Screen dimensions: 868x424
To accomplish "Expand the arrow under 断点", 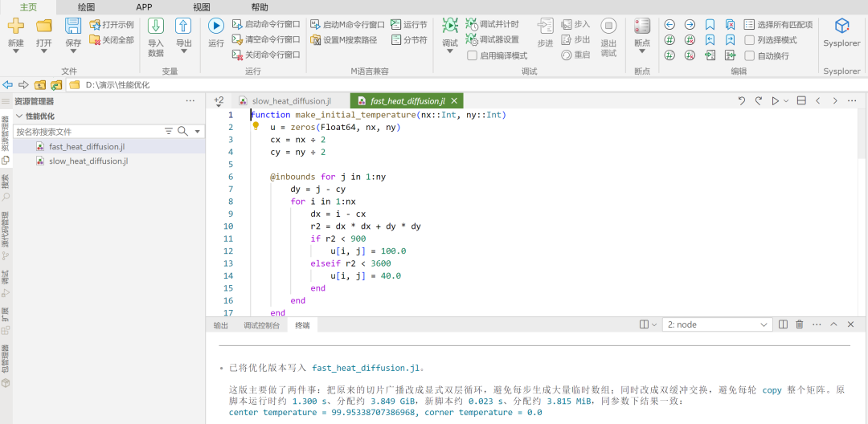I will pos(642,51).
